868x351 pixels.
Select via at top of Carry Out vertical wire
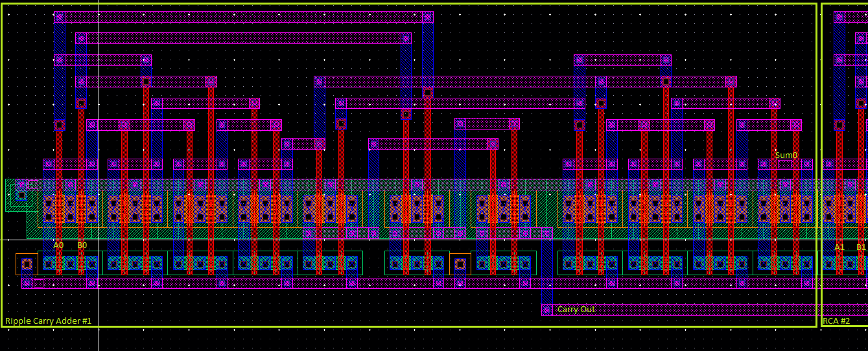(547, 233)
